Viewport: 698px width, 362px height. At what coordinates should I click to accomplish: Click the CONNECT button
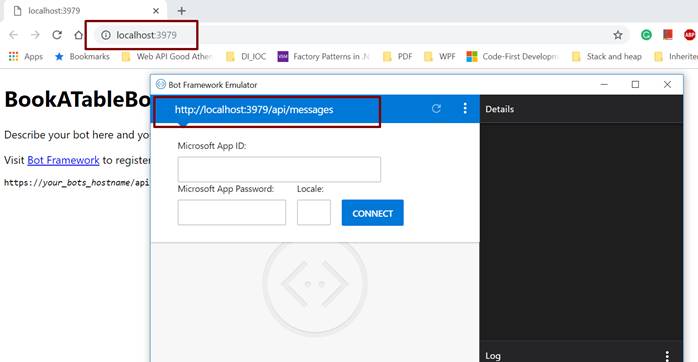(373, 213)
